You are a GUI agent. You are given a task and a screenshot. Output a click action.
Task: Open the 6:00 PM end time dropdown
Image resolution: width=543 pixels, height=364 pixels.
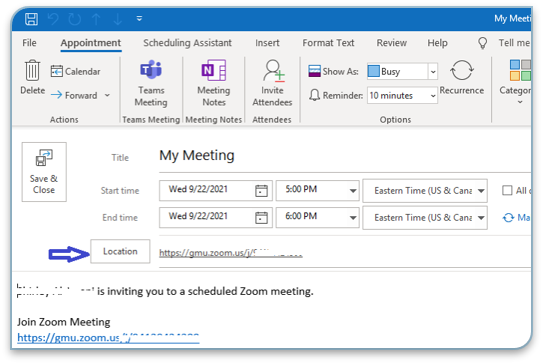353,217
